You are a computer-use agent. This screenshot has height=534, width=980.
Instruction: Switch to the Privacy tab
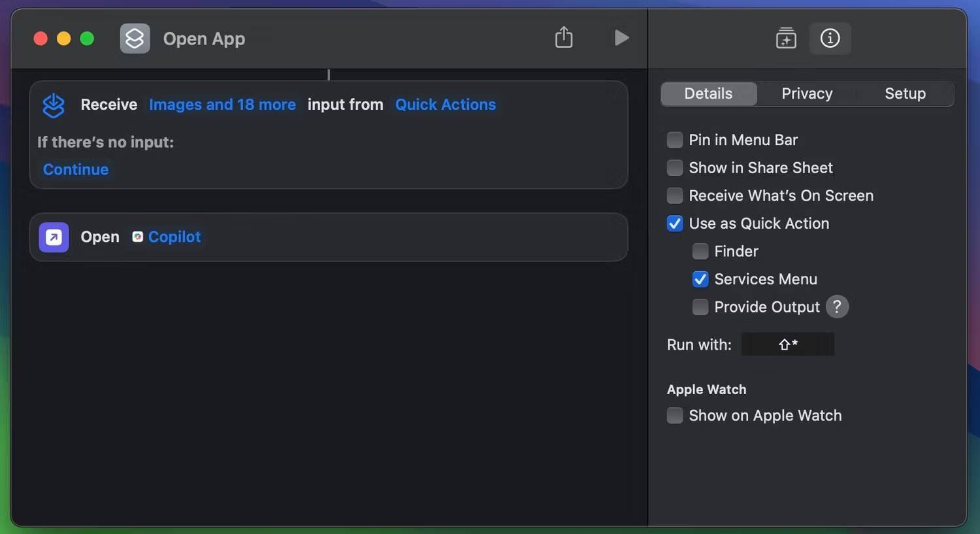[806, 93]
